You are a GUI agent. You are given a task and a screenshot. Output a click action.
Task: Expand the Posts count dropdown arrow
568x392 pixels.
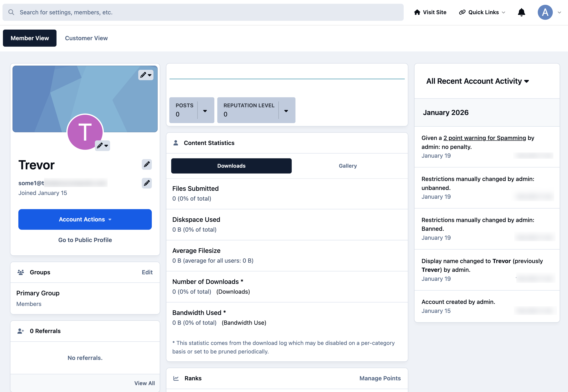click(205, 111)
